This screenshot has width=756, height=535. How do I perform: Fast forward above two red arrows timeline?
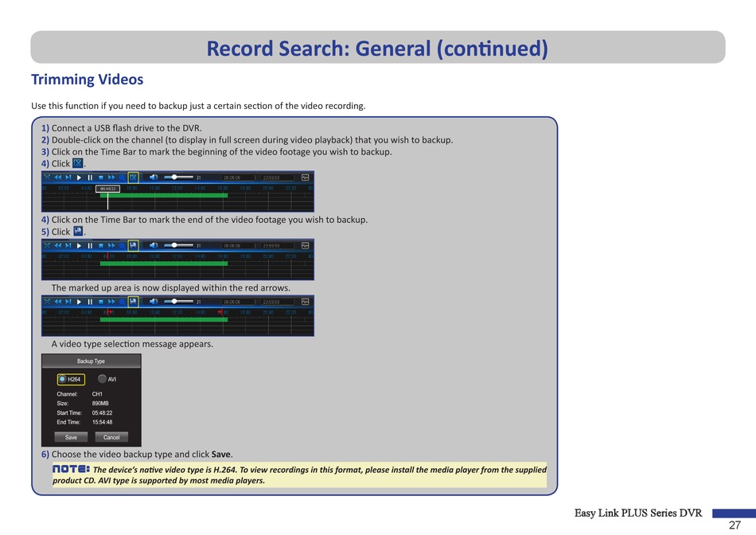[x=111, y=302]
